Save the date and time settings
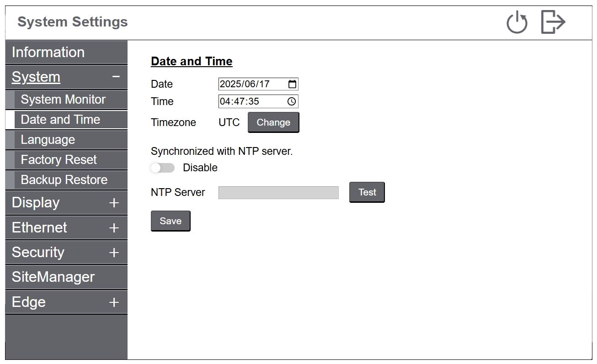The width and height of the screenshot is (597, 364). click(x=171, y=221)
